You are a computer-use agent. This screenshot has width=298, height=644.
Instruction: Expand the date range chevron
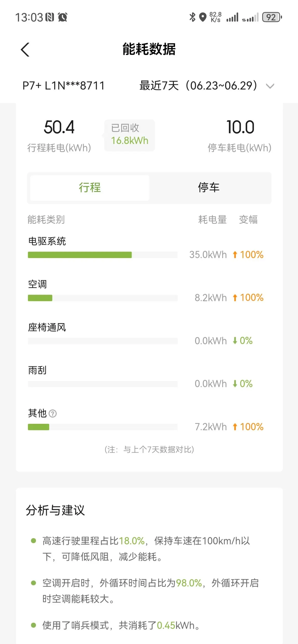coord(270,86)
